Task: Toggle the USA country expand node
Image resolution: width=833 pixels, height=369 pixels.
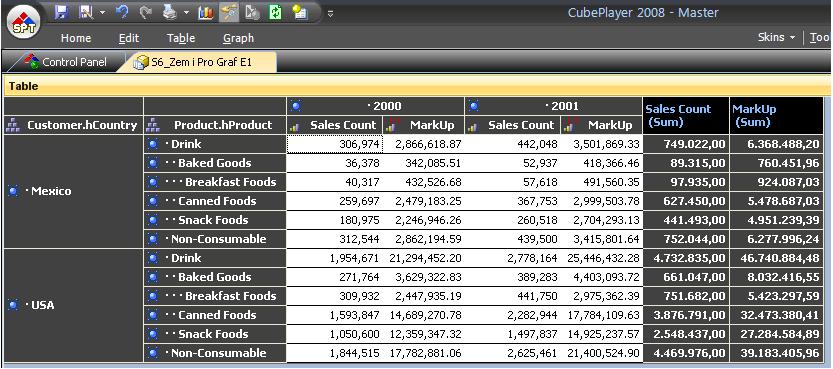Action: click(x=14, y=305)
